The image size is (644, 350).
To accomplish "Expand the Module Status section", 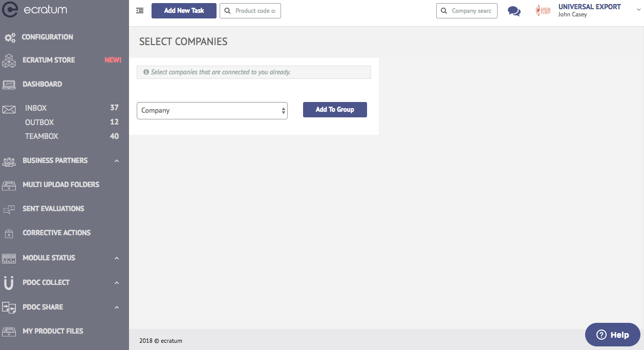I will coord(116,258).
